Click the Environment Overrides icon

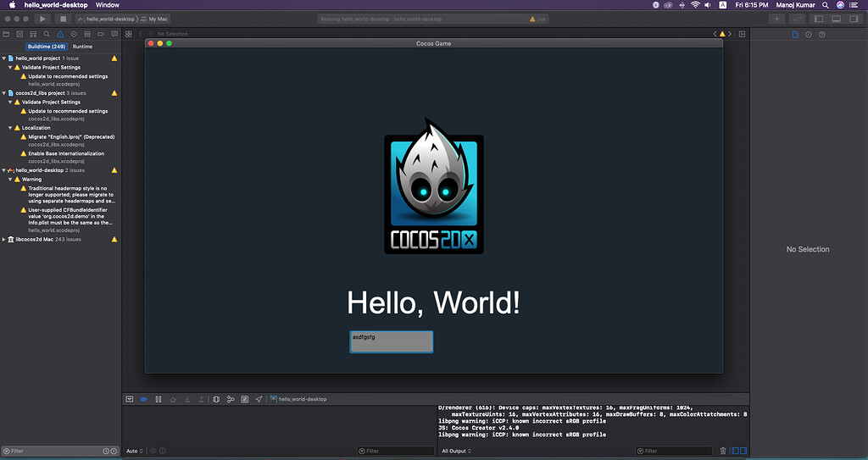pos(245,399)
